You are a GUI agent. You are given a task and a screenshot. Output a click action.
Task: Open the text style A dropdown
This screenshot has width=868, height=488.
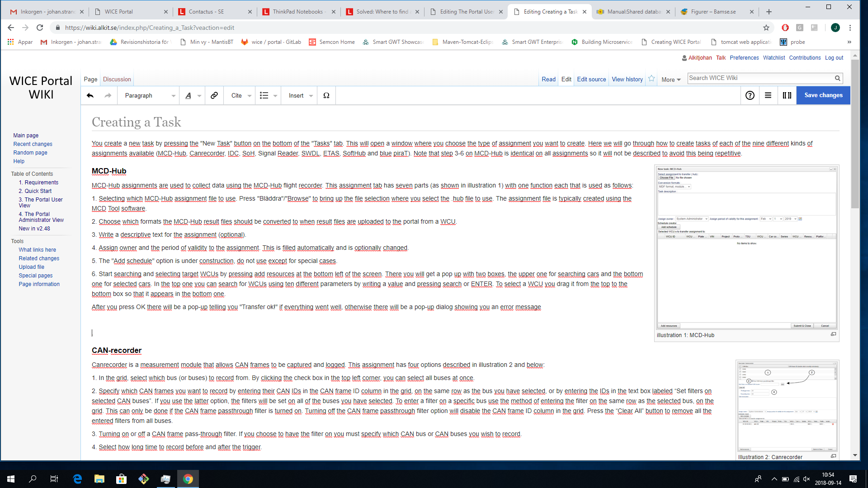click(192, 95)
